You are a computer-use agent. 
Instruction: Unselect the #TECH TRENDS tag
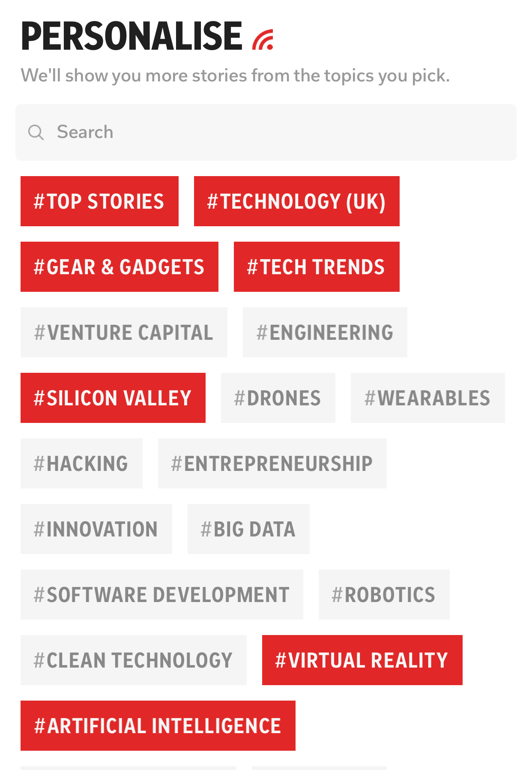pyautogui.click(x=317, y=267)
